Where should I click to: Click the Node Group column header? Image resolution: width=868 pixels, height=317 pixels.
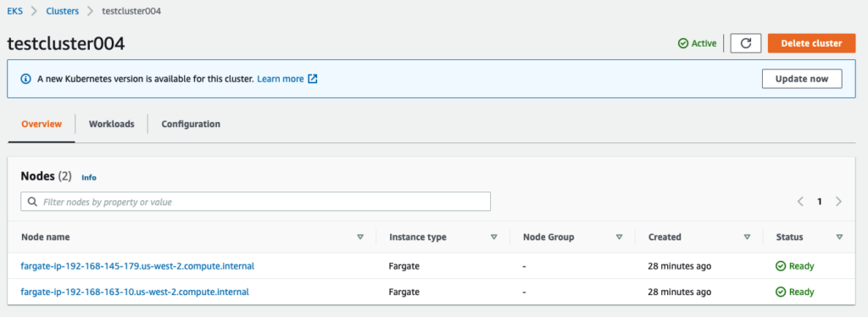(548, 236)
